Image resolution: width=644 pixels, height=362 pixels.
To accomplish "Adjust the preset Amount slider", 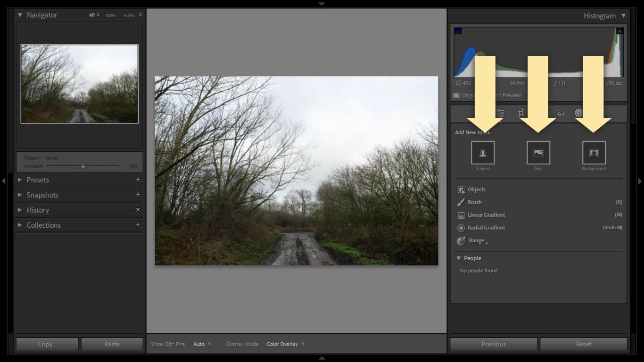I will [83, 166].
